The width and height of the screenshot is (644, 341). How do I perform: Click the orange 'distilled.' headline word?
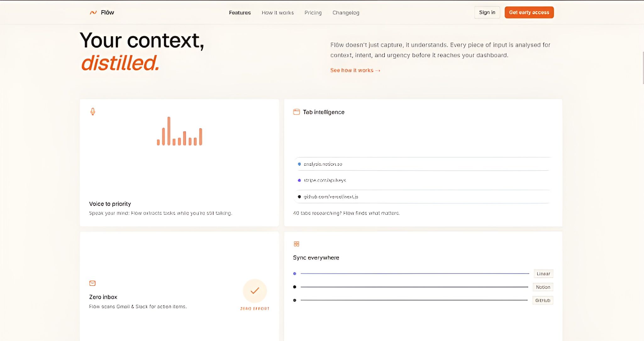pos(120,63)
